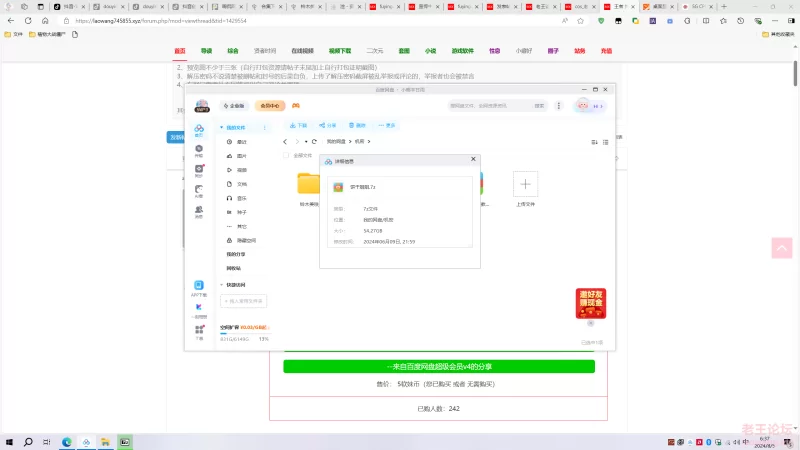The image size is (800, 450).
Task: Click the browser refresh button
Action: [28, 21]
